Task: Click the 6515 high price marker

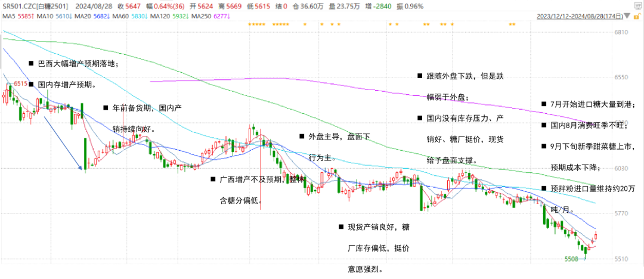Action: coord(21,84)
